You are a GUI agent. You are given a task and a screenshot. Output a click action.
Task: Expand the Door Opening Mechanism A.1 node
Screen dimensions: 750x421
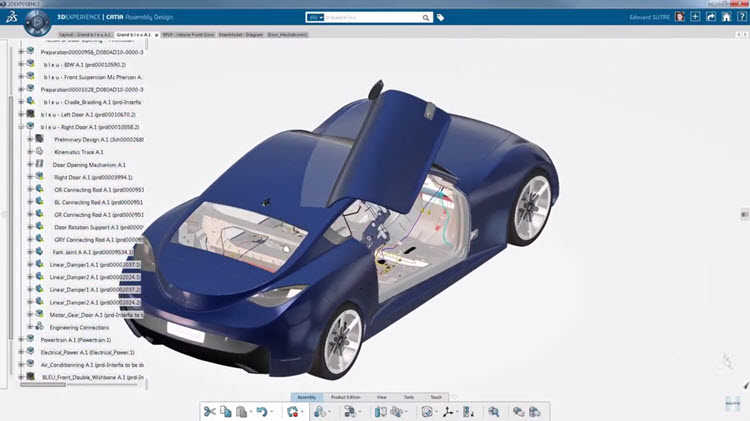pos(30,164)
